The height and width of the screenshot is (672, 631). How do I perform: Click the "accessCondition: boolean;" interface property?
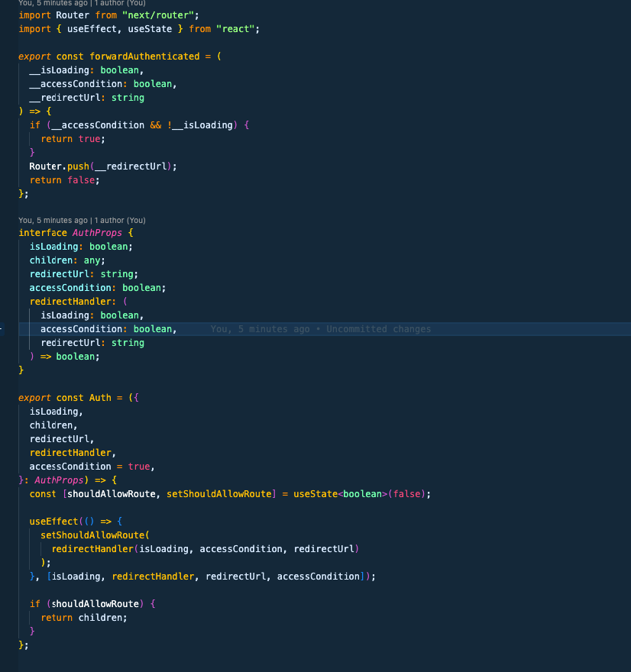pyautogui.click(x=97, y=288)
